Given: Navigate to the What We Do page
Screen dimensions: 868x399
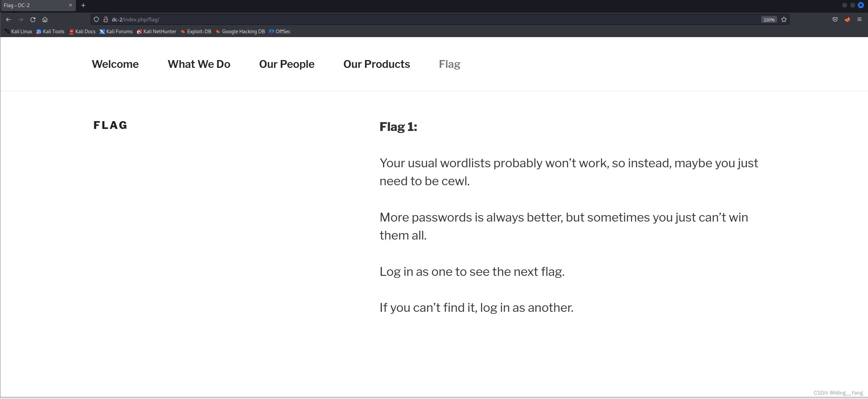Looking at the screenshot, I should pyautogui.click(x=199, y=64).
